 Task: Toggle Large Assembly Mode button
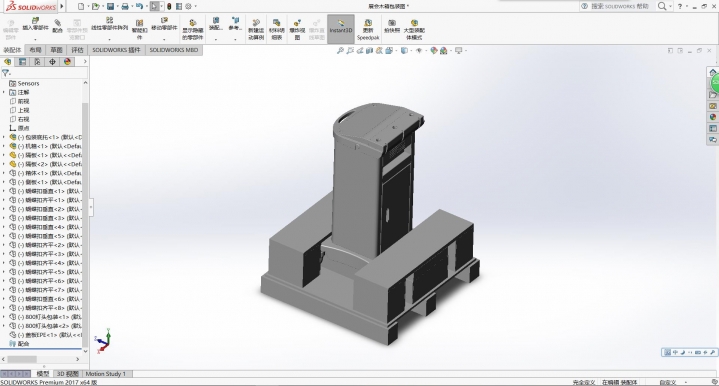(x=414, y=29)
